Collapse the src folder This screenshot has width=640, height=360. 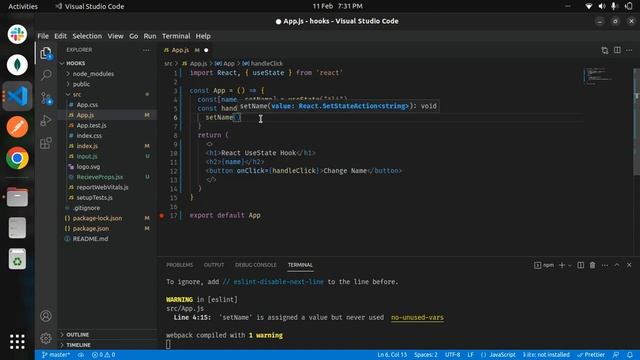point(77,94)
